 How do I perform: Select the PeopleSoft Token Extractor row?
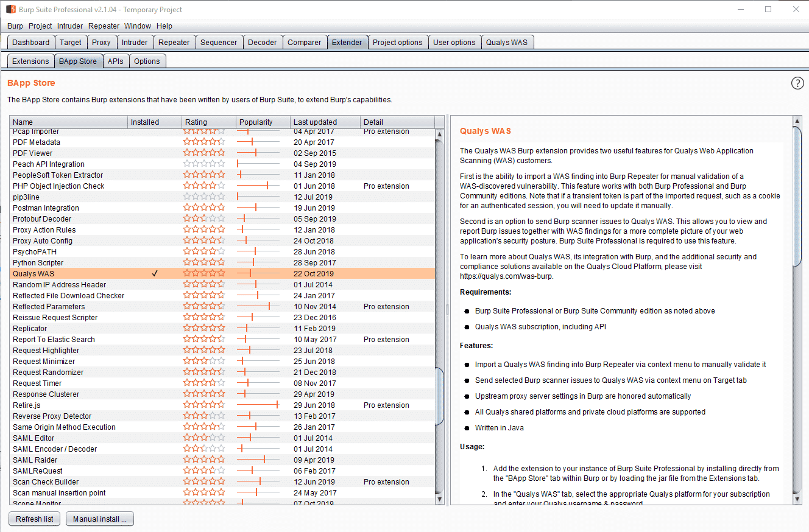222,175
